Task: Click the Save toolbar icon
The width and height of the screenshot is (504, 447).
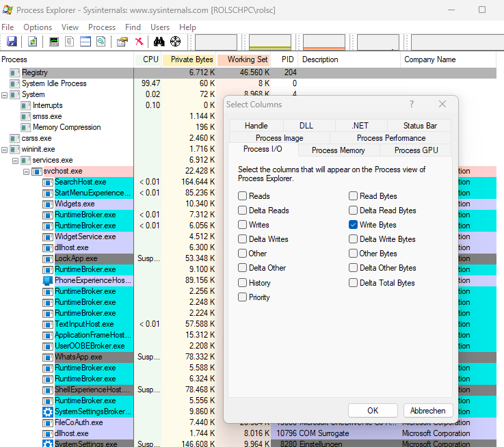Action: coord(12,42)
